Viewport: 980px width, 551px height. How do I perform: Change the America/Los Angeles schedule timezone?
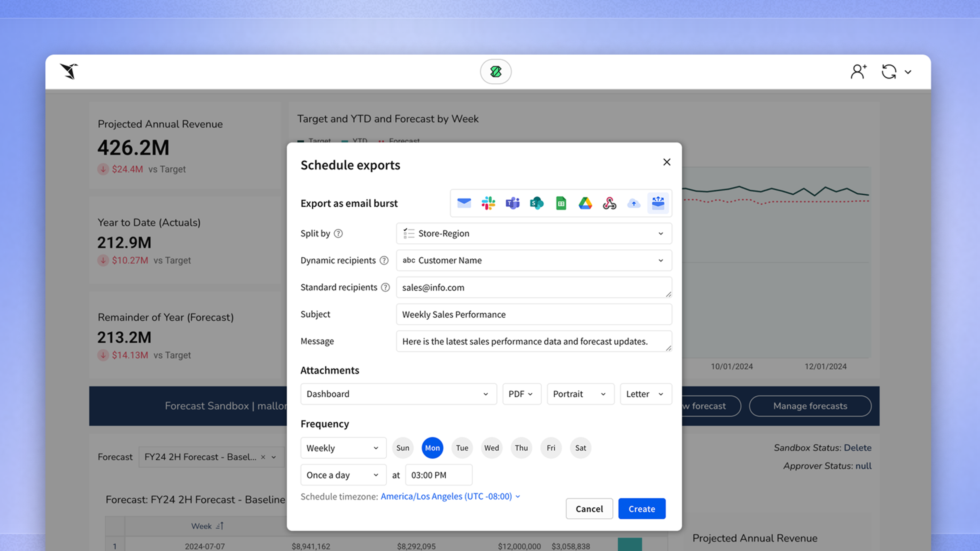click(450, 496)
